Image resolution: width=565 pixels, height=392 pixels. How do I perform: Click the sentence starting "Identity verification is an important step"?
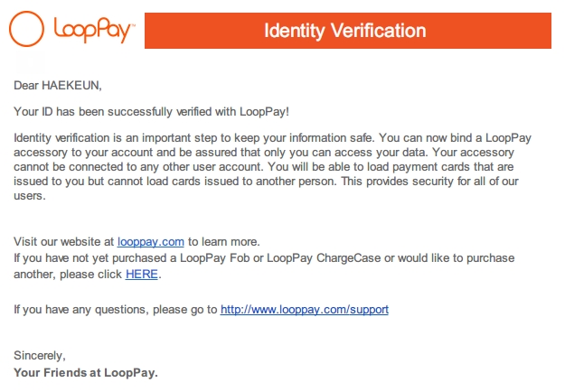[193, 138]
